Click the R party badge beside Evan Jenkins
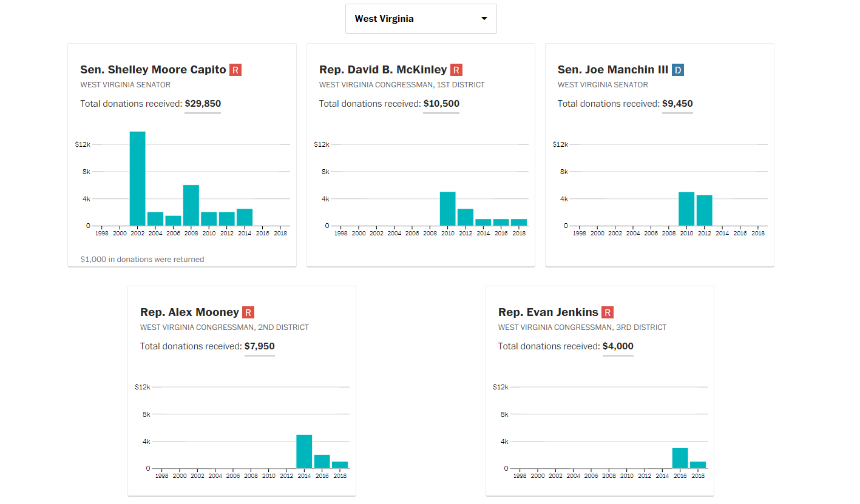Screen dimensions: 860x504 pyautogui.click(x=608, y=312)
